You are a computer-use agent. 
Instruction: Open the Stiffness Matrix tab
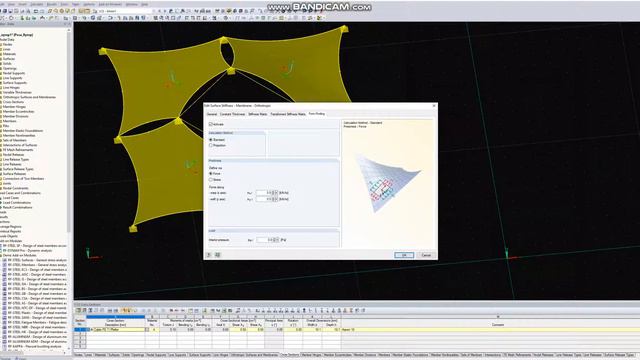click(x=258, y=114)
